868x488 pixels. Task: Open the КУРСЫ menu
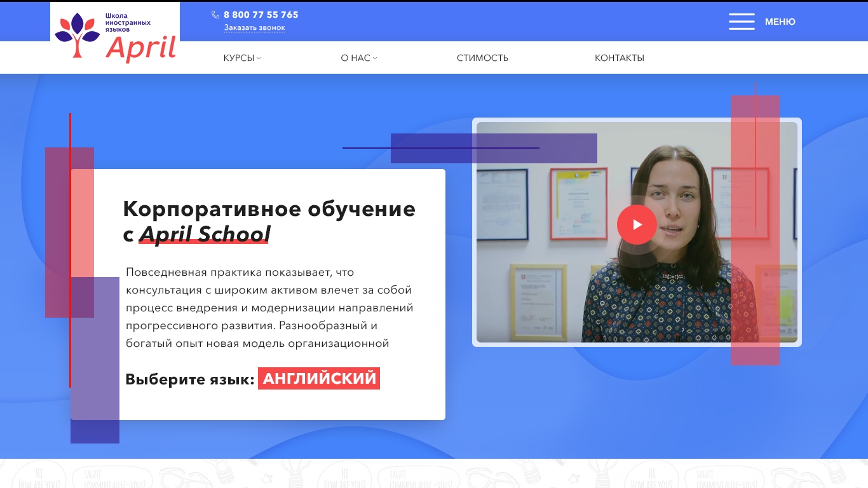239,58
